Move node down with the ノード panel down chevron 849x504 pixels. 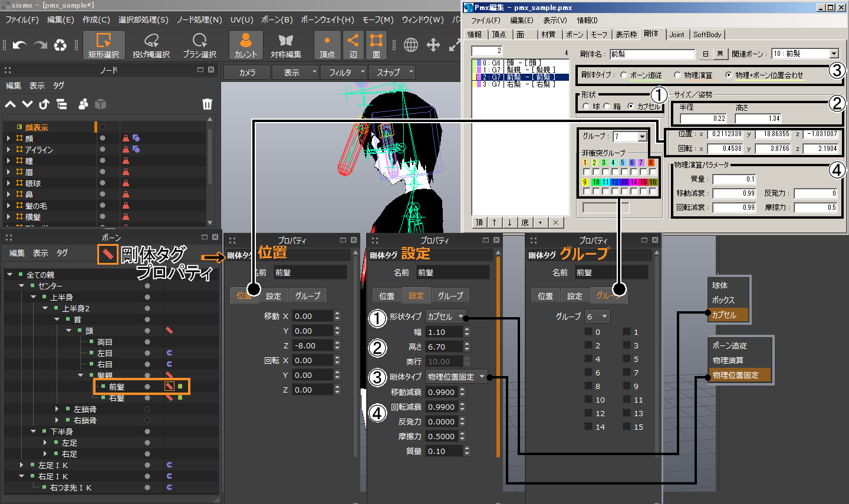(x=27, y=104)
